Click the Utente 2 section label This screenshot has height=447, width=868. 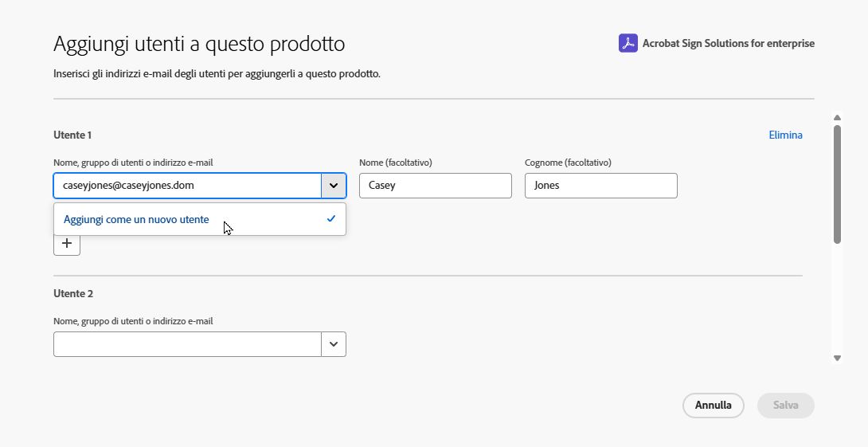(x=73, y=293)
